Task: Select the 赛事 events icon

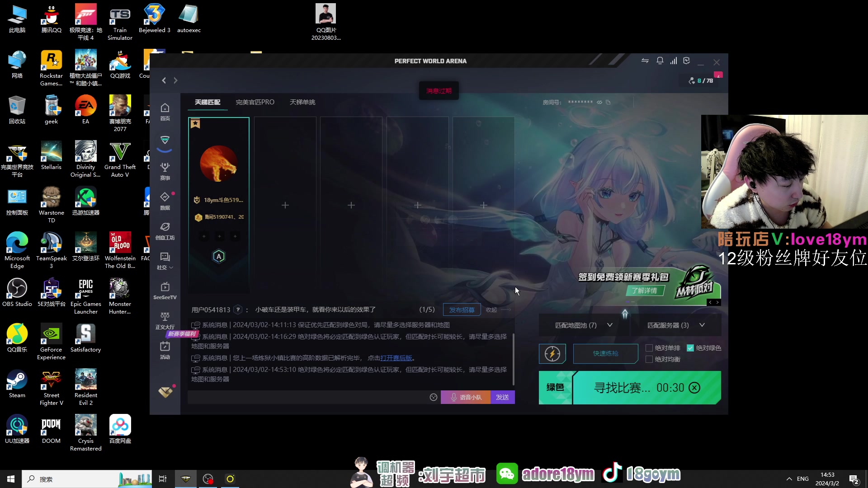Action: [165, 171]
